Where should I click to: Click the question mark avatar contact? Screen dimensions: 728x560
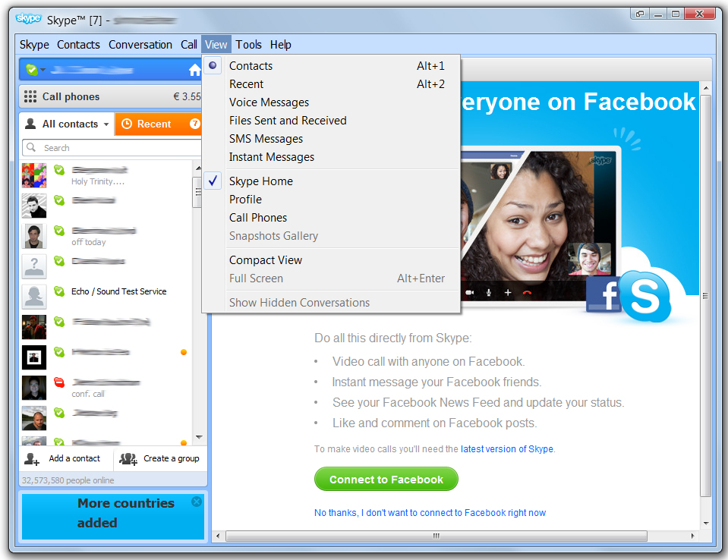34,266
